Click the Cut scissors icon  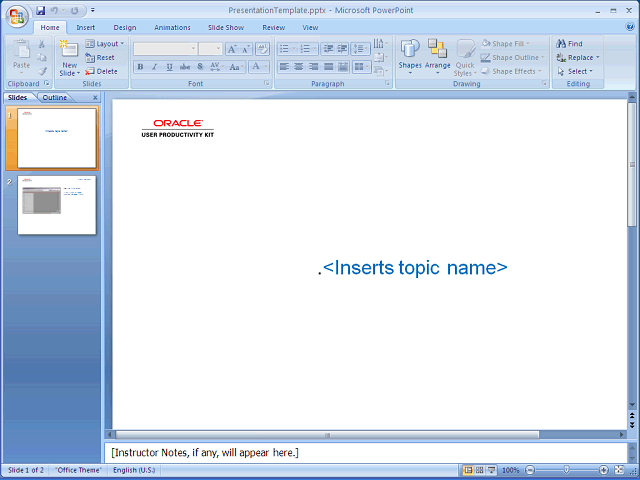click(x=42, y=44)
